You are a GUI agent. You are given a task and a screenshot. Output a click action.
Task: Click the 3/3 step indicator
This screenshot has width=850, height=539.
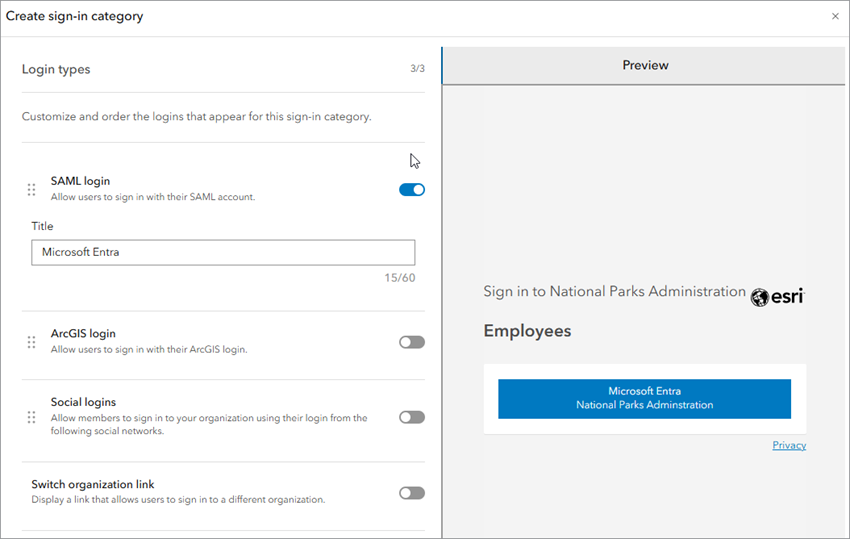417,68
